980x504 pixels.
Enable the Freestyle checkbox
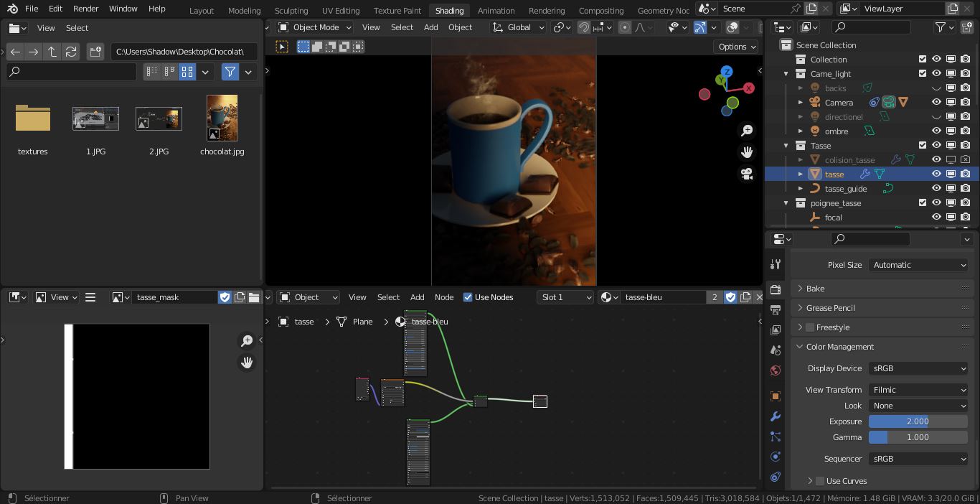810,327
